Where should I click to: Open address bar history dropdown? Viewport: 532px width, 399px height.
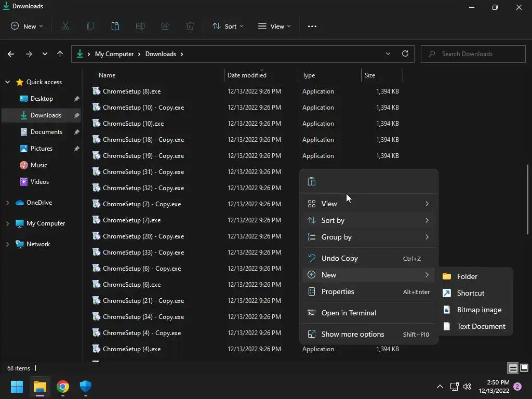click(x=388, y=54)
